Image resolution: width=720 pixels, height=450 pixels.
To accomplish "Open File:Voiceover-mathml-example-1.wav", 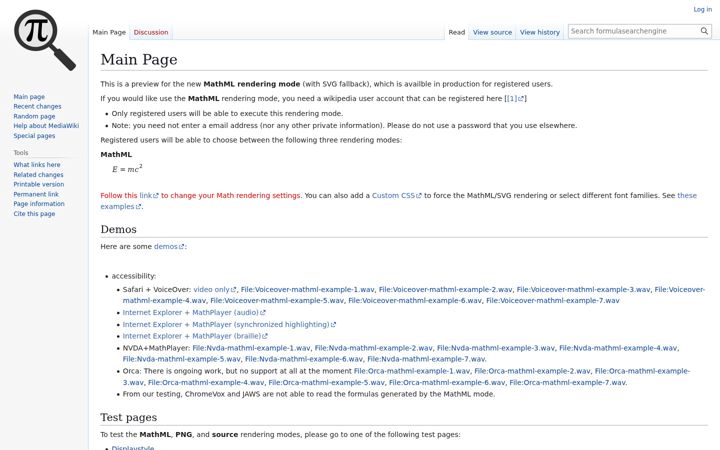I will click(x=307, y=289).
